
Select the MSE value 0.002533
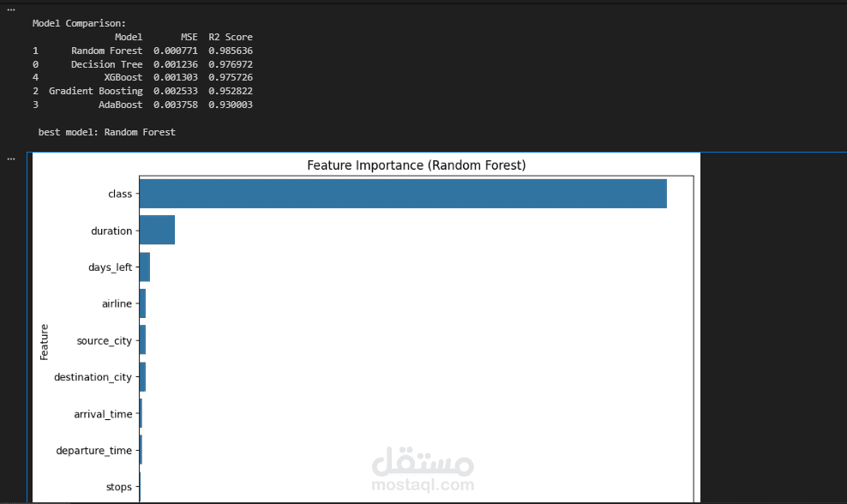tap(176, 91)
